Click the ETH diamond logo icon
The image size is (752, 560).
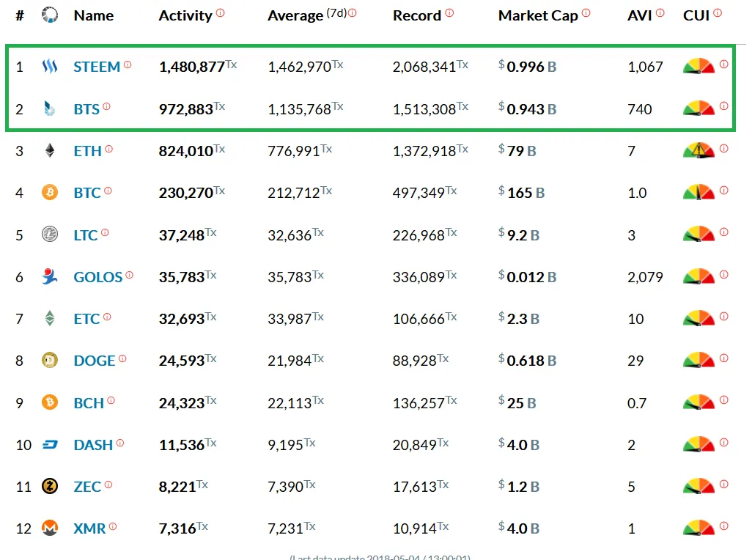coord(50,150)
